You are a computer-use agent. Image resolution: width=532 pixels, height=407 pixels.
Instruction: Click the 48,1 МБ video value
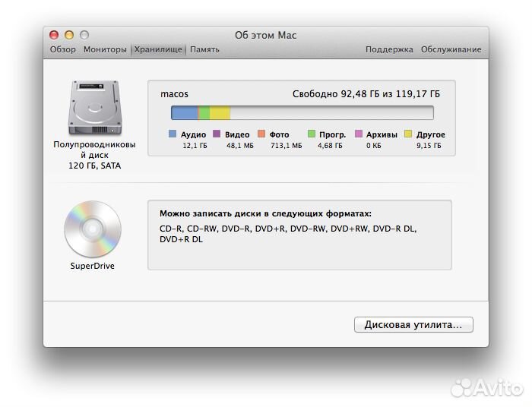(240, 146)
